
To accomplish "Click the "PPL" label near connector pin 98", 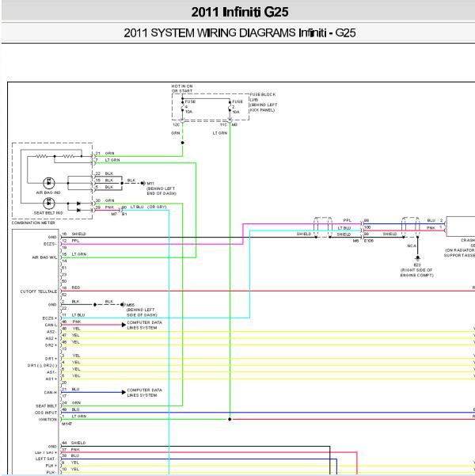I will point(348,220).
